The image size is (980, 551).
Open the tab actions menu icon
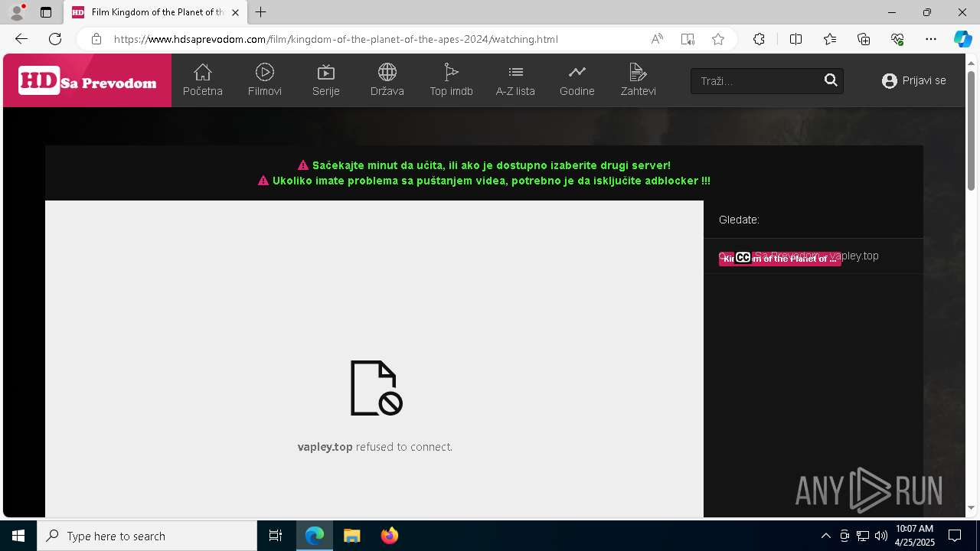(46, 12)
